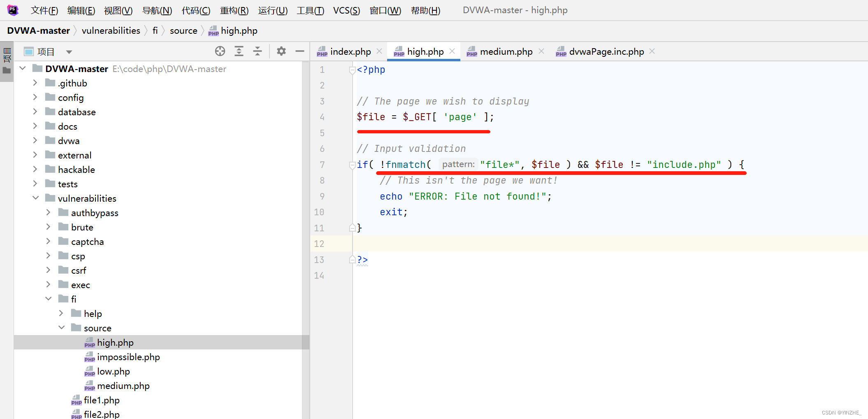
Task: Click fi in the breadcrumb bar
Action: (x=155, y=31)
